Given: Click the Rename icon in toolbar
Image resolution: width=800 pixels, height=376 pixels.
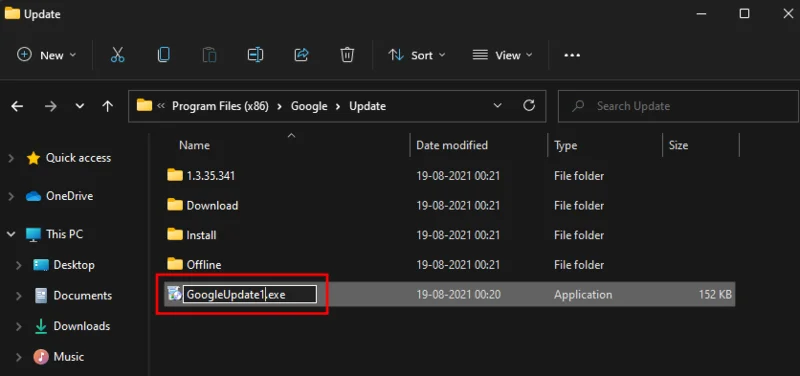Looking at the screenshot, I should point(255,55).
